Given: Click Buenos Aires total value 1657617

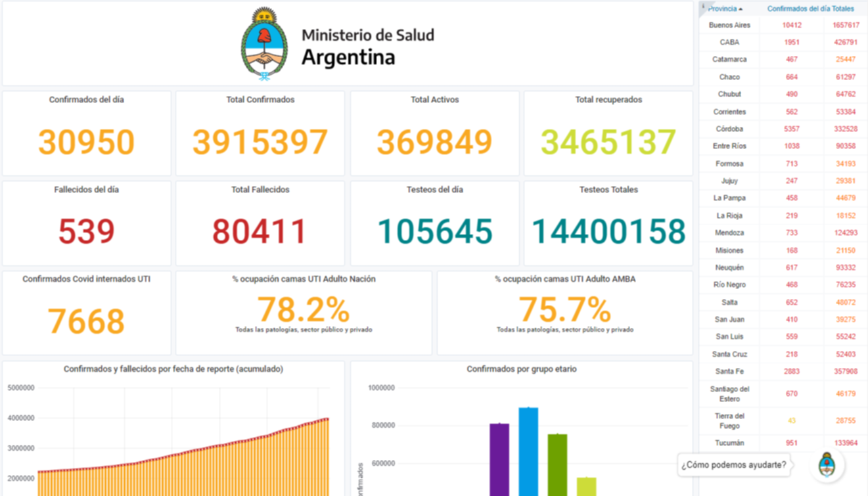Looking at the screenshot, I should point(846,25).
